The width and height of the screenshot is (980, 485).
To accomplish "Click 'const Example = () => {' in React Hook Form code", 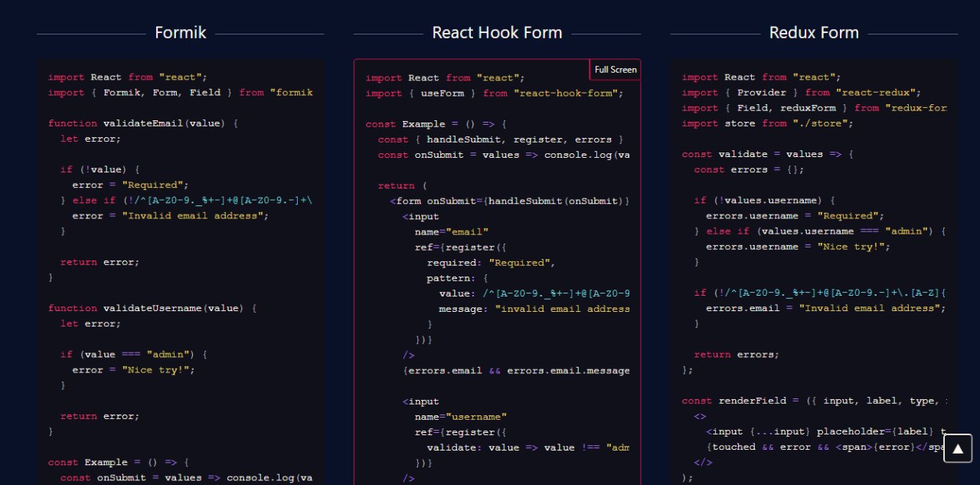I will pyautogui.click(x=436, y=124).
